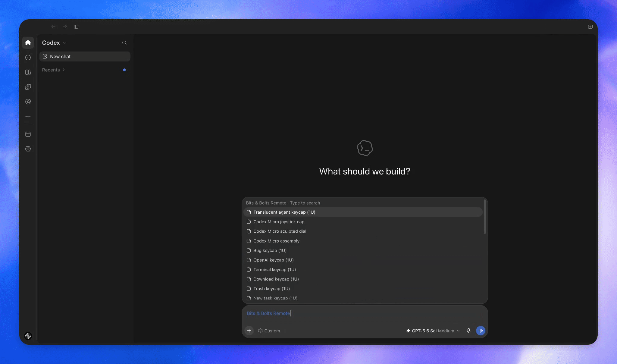Click the Bits & Bolts Remote mention chip

click(268, 313)
